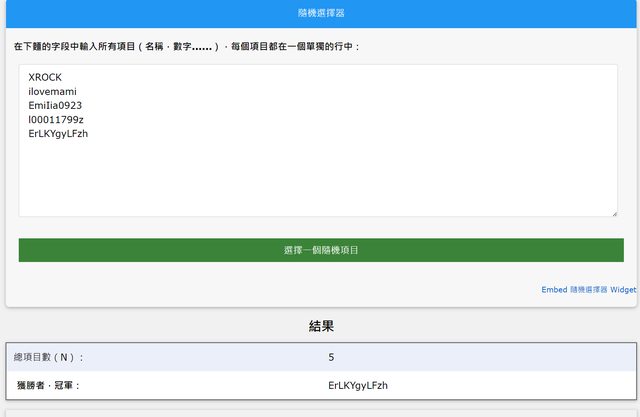Click the 總項目數（N） label cell

[50, 357]
